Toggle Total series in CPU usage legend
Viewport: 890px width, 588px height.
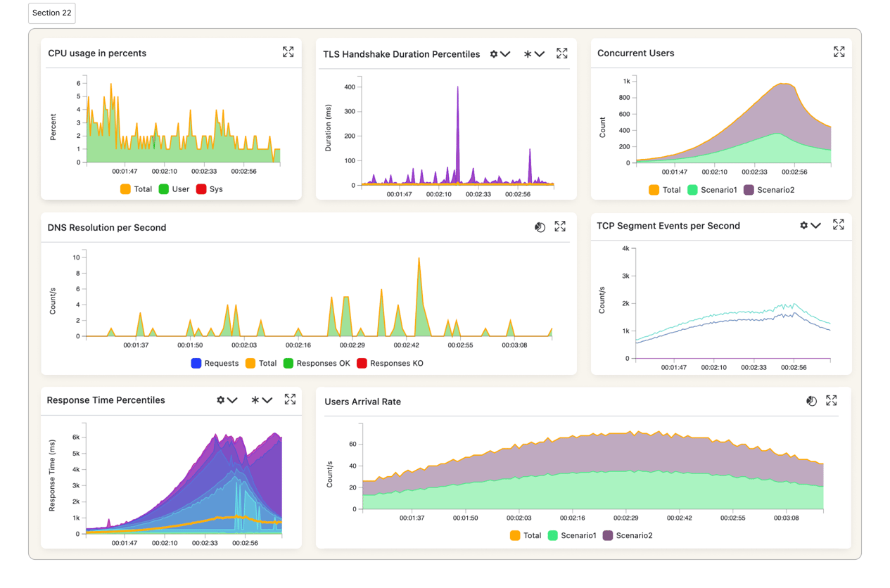click(136, 189)
